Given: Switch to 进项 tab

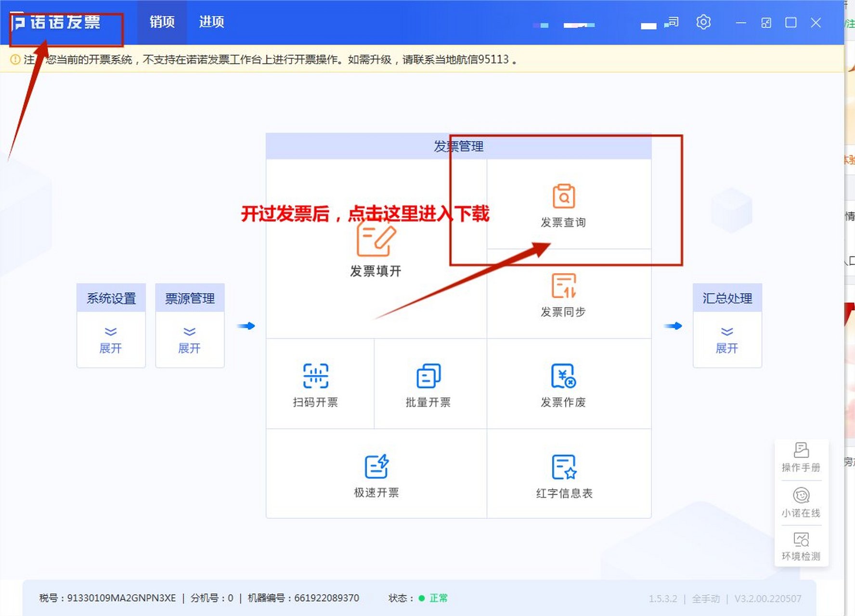Looking at the screenshot, I should pyautogui.click(x=211, y=22).
